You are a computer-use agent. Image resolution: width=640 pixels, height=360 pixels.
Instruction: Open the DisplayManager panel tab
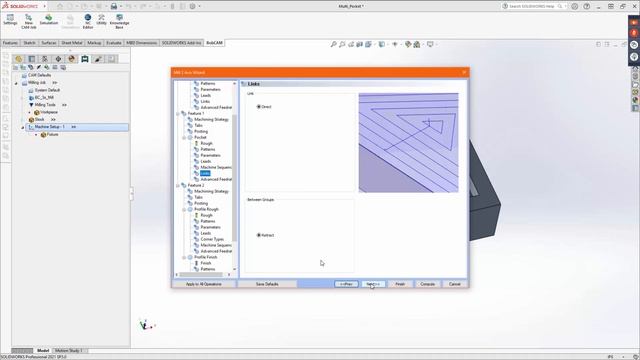pos(71,59)
